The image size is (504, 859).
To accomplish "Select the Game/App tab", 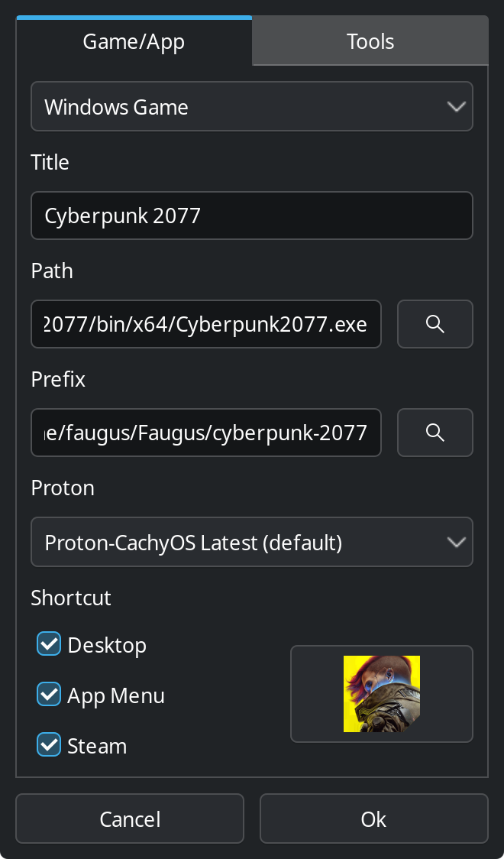I will [134, 41].
